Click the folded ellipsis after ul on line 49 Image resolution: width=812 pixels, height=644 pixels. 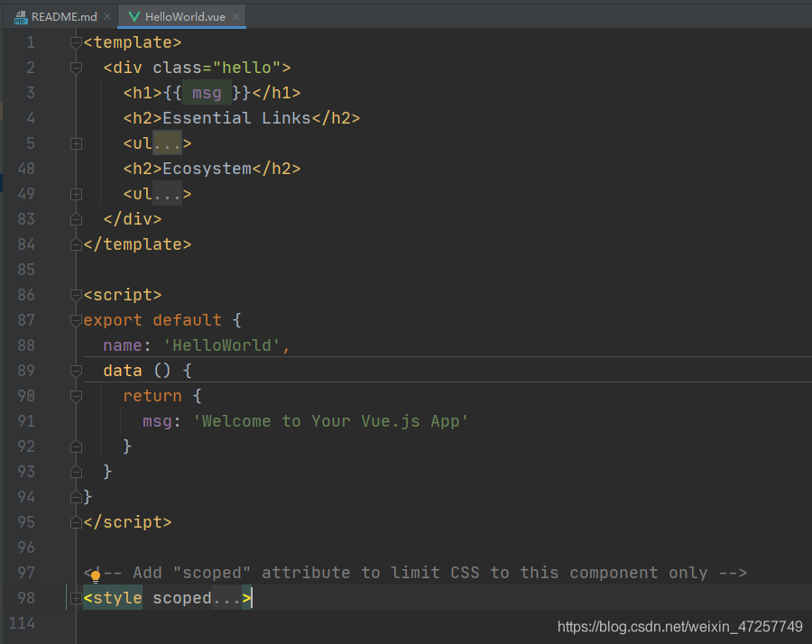[x=167, y=194]
